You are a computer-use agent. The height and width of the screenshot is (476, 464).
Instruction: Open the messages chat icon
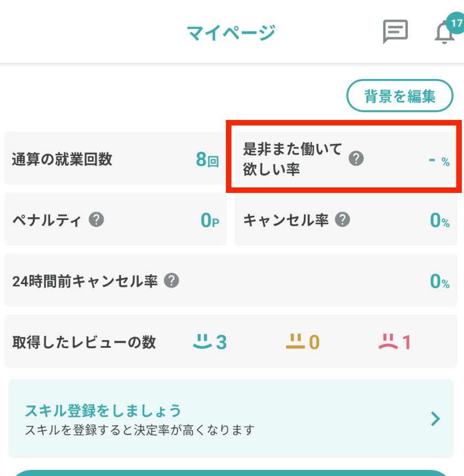point(395,32)
